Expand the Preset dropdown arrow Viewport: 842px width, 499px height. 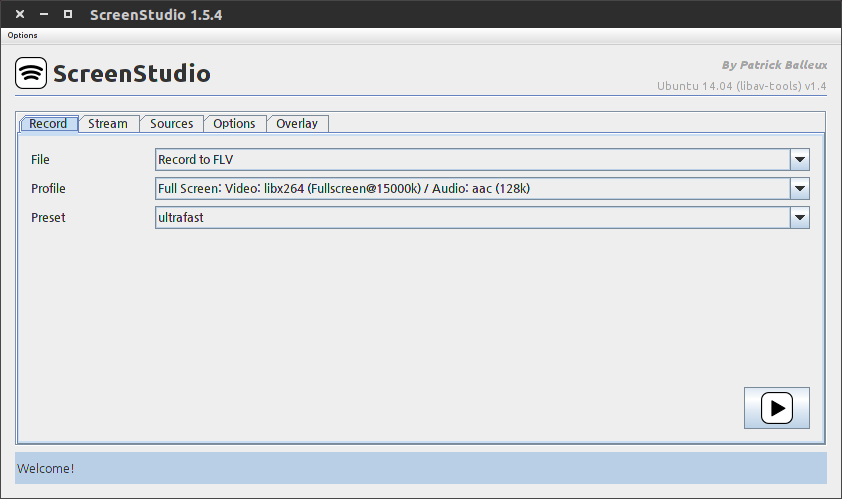[800, 218]
